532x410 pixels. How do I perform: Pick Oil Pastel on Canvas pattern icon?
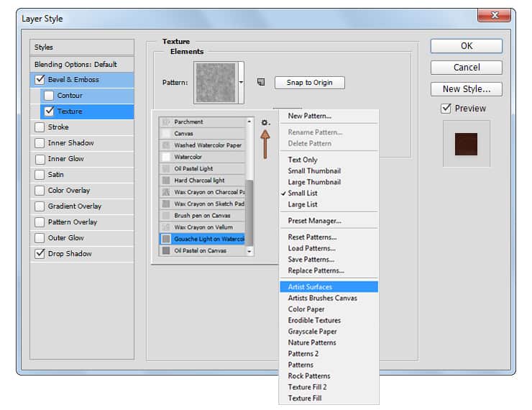[166, 250]
